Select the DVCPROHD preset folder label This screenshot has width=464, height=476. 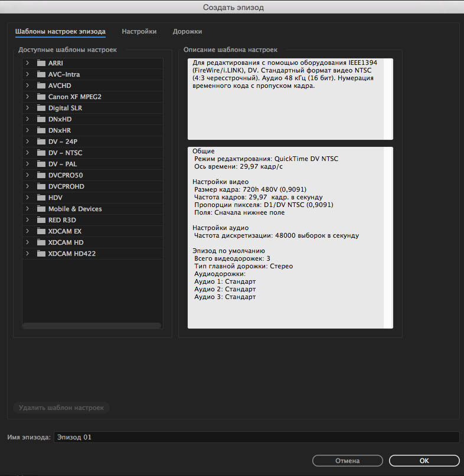tap(66, 186)
